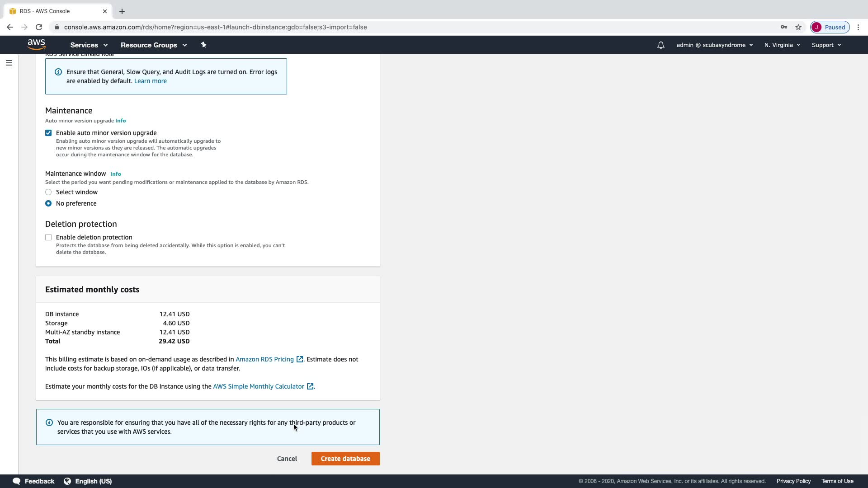Click the pin shortcuts icon in navbar
The height and width of the screenshot is (488, 868).
click(203, 45)
